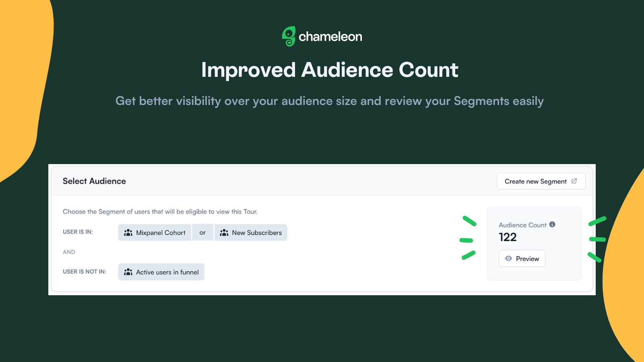644x362 pixels.
Task: Click the USER IS IN label
Action: tap(78, 232)
